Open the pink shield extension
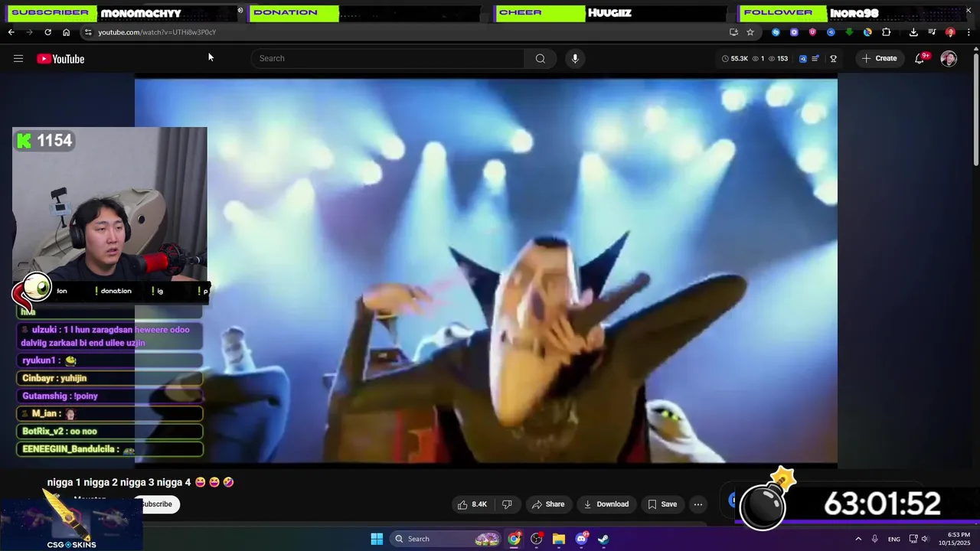This screenshot has height=551, width=980. coord(812,32)
